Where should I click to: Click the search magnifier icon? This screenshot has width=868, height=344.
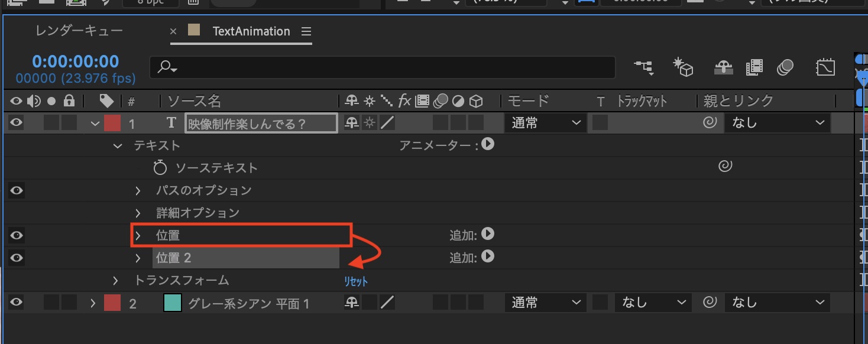click(167, 67)
